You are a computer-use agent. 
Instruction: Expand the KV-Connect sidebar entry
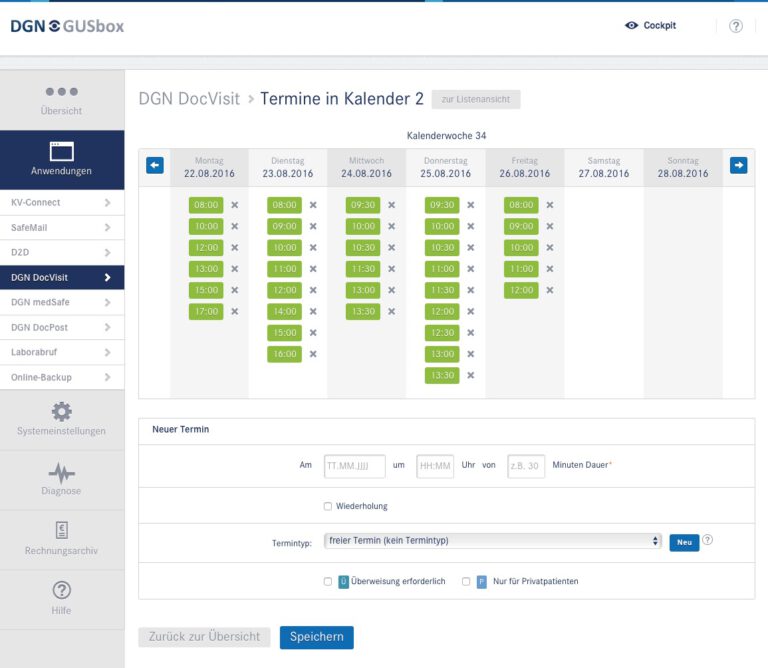(62, 203)
